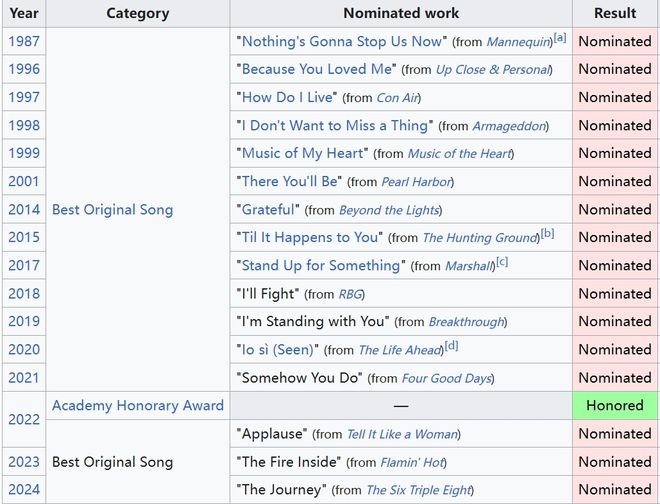Open footnote [d] after The Life Ahead

(x=451, y=345)
